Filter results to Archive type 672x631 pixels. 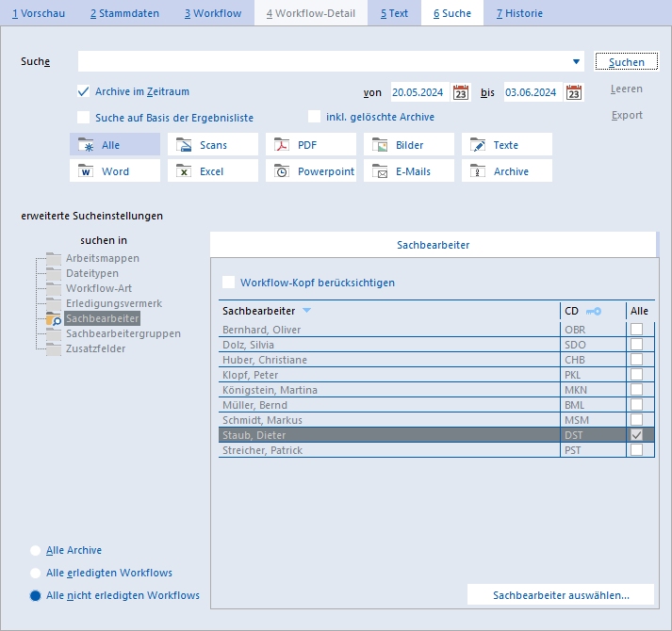tap(507, 170)
